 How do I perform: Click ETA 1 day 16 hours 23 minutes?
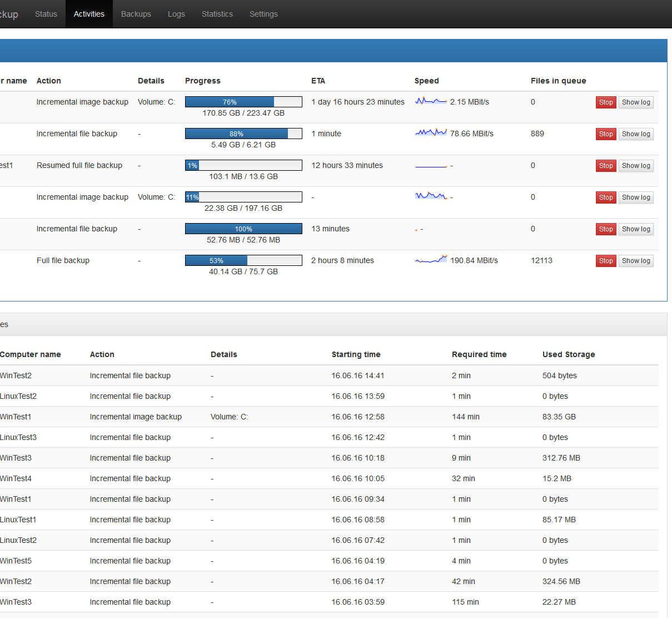pos(358,102)
